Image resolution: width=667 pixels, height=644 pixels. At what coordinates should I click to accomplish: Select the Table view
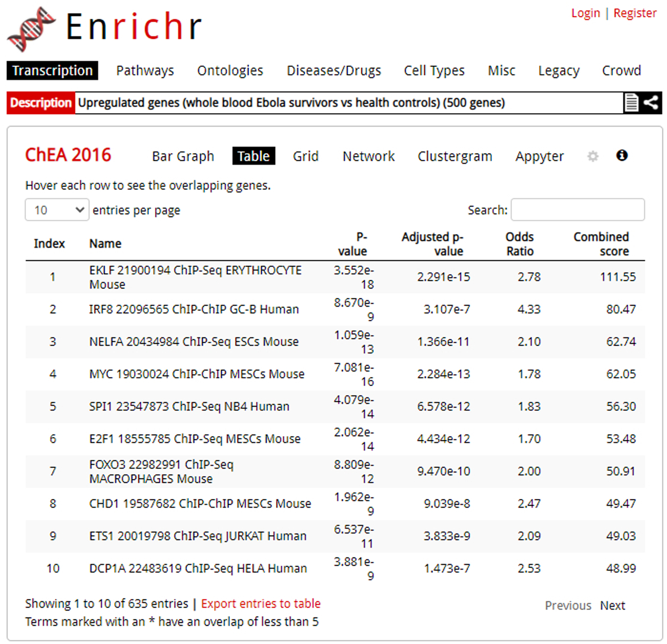pos(253,156)
